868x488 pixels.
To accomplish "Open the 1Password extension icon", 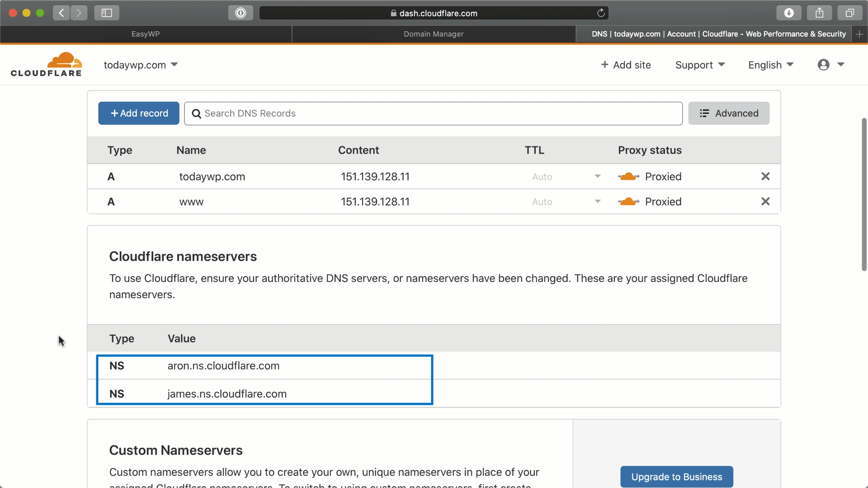I will (241, 13).
